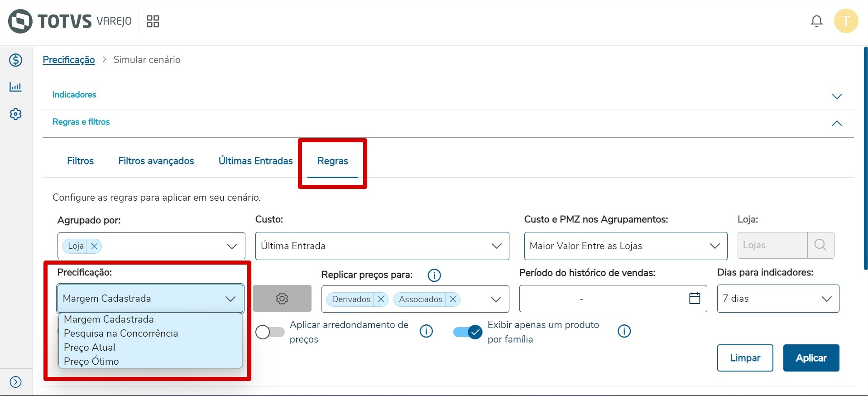Remove the Derivados tag
868x396 pixels.
click(x=381, y=299)
